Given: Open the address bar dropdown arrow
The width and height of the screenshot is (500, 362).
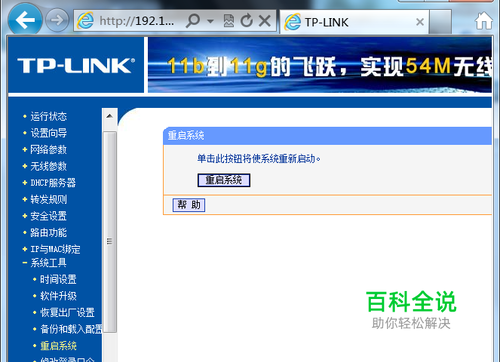Looking at the screenshot, I should click(x=210, y=21).
